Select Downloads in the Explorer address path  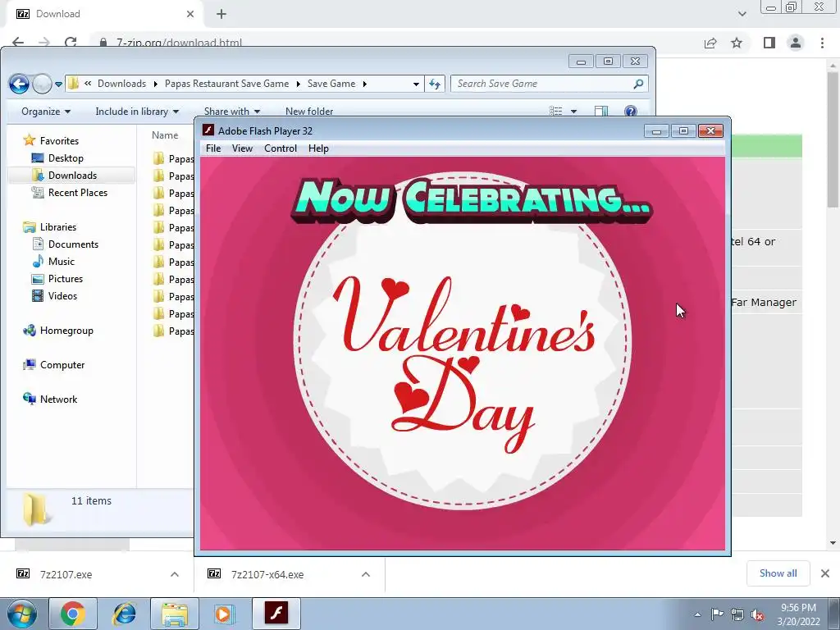point(121,84)
